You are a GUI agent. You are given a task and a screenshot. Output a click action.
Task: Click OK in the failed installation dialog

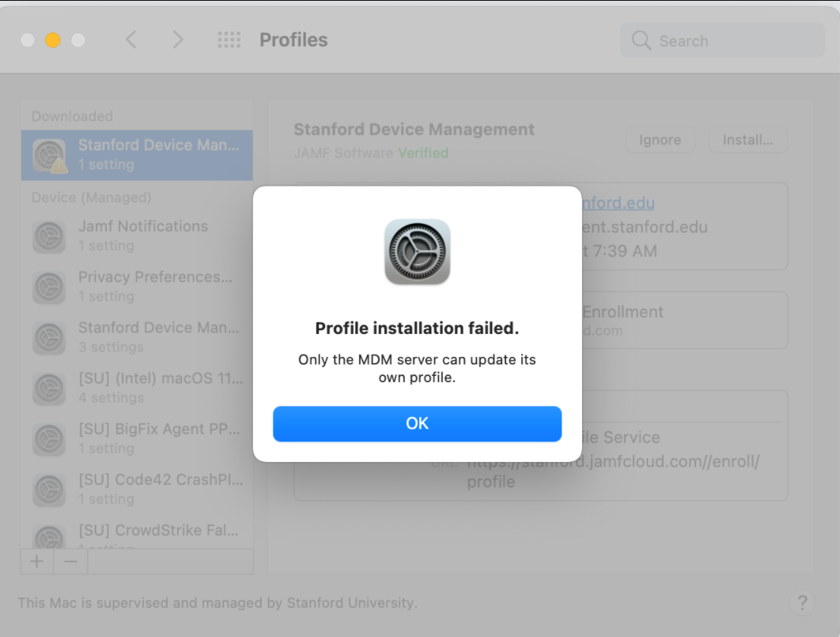point(417,423)
